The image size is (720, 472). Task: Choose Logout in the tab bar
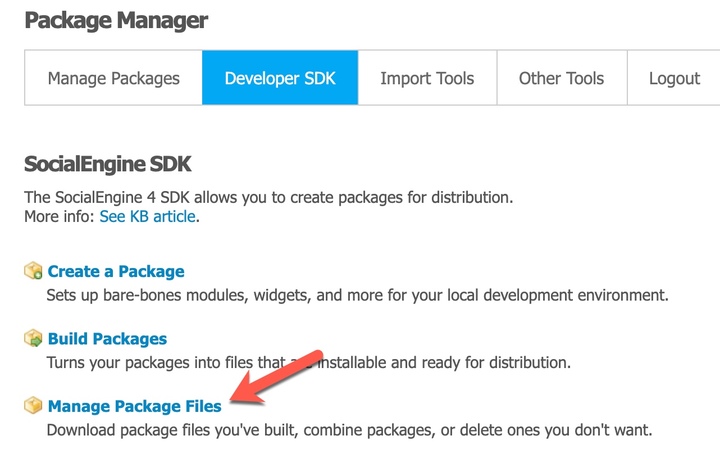coord(674,78)
